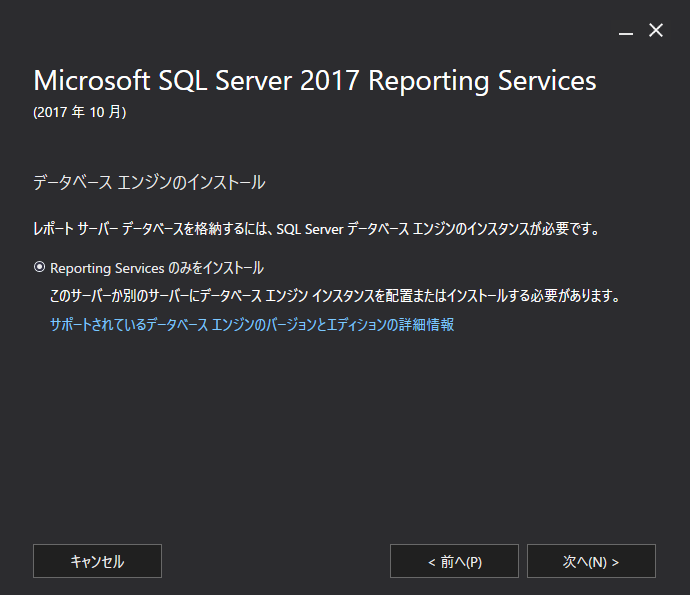This screenshot has height=595, width=690.
Task: Return to the previous setup page
Action: [454, 561]
